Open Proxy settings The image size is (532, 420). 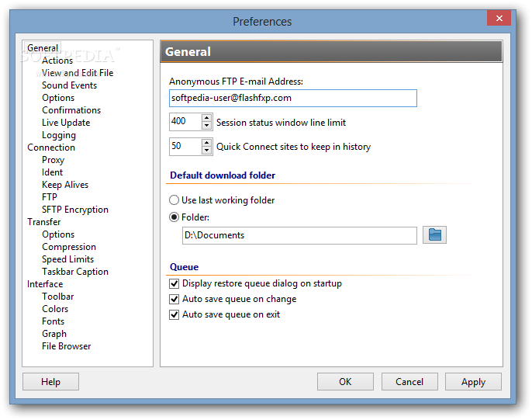pos(54,160)
